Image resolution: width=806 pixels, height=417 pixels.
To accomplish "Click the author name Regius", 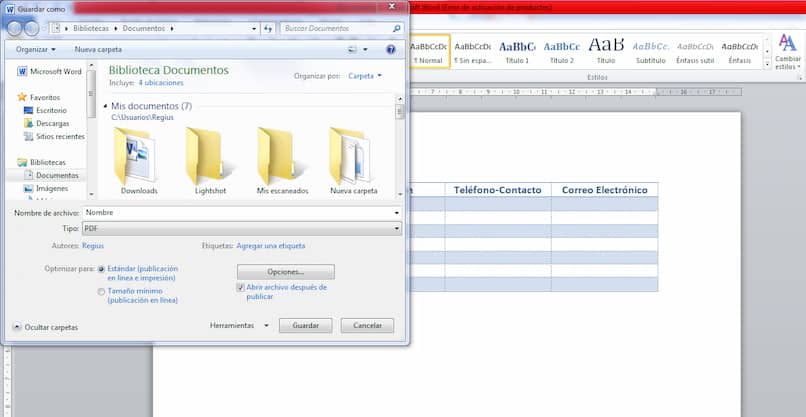I will tap(93, 246).
